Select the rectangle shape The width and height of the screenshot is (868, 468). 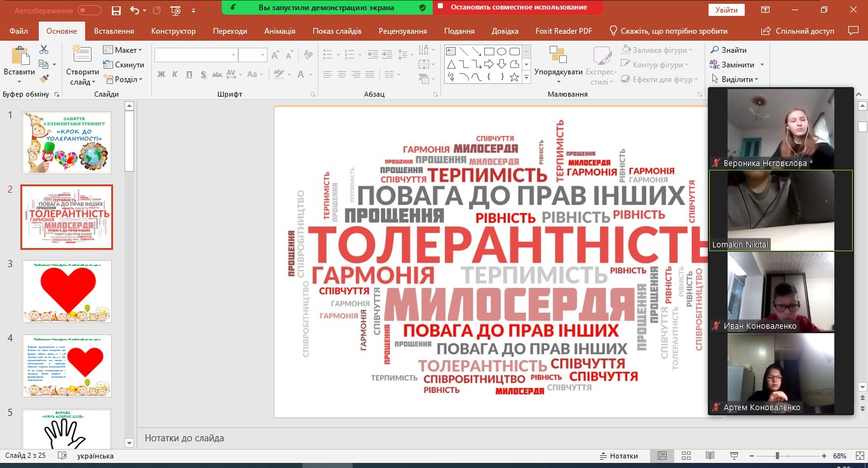coord(489,52)
